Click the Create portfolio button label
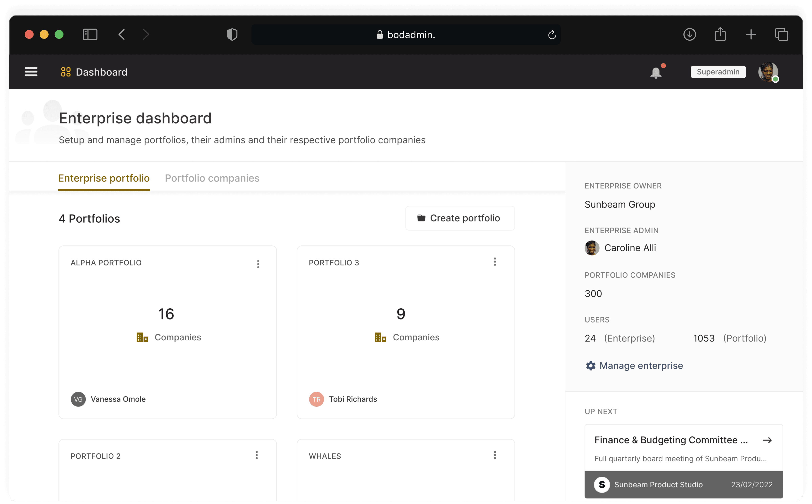The height and width of the screenshot is (504, 812). pyautogui.click(x=465, y=218)
